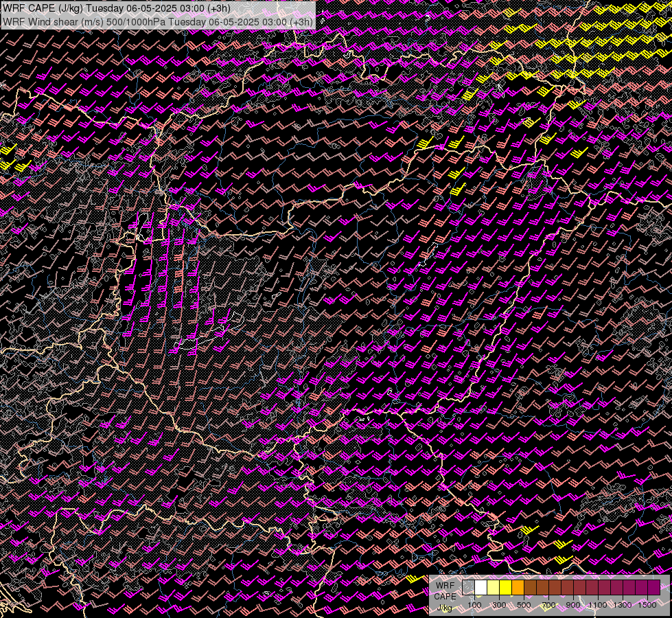The height and width of the screenshot is (618, 672).
Task: Click the '700' legend value
Action: click(548, 605)
